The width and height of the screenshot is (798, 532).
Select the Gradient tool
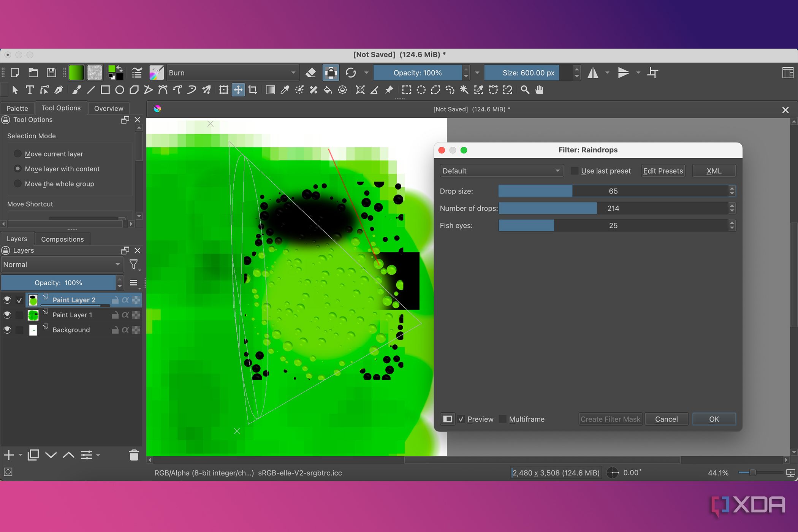(270, 90)
